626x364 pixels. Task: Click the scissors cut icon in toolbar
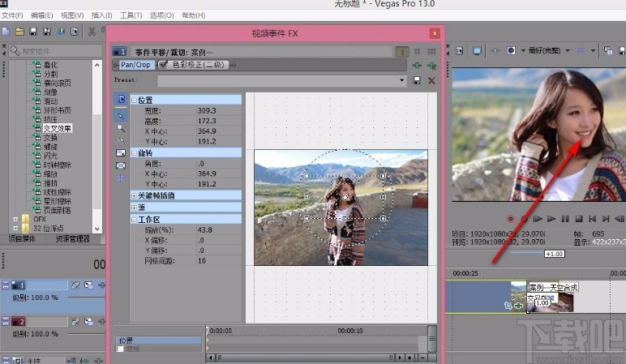tap(92, 32)
